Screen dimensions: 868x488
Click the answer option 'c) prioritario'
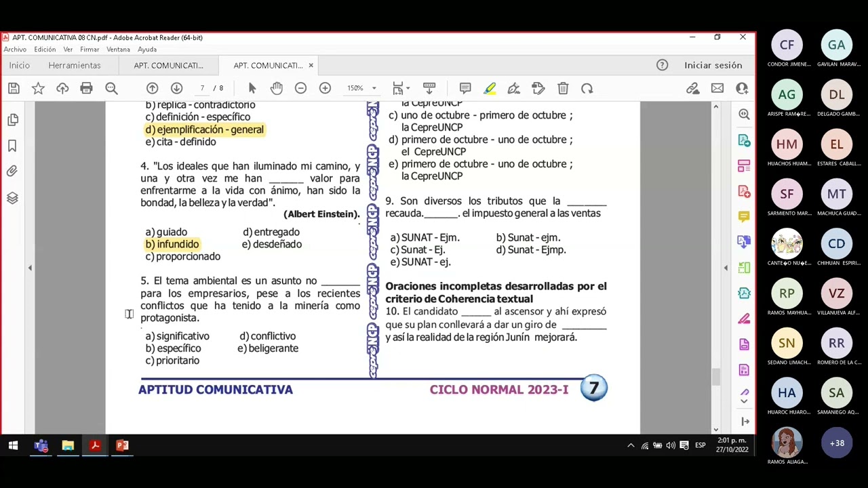tap(172, 361)
